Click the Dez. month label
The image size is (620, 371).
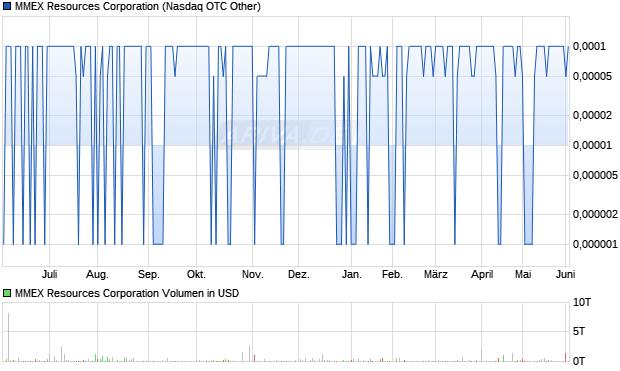click(299, 274)
